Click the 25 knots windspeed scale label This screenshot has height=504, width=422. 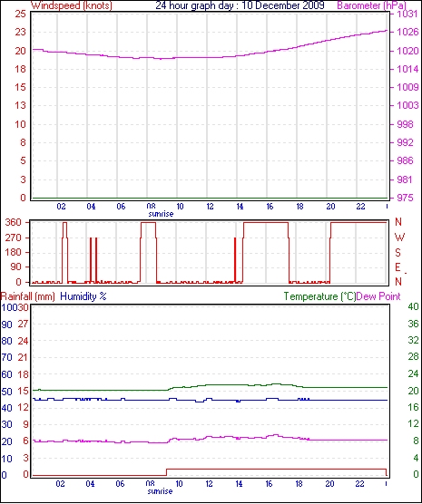20,14
